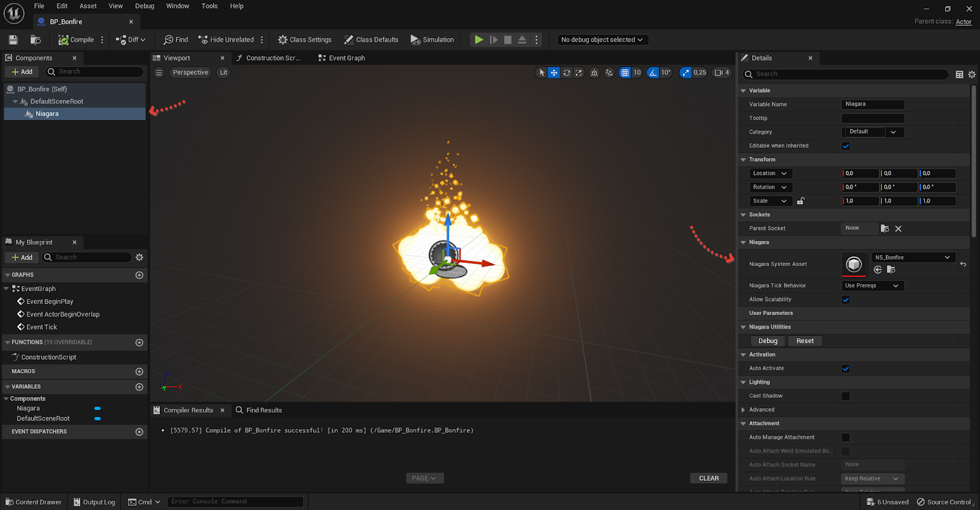Switch to the Event Graph tab
The height and width of the screenshot is (510, 980).
click(346, 58)
